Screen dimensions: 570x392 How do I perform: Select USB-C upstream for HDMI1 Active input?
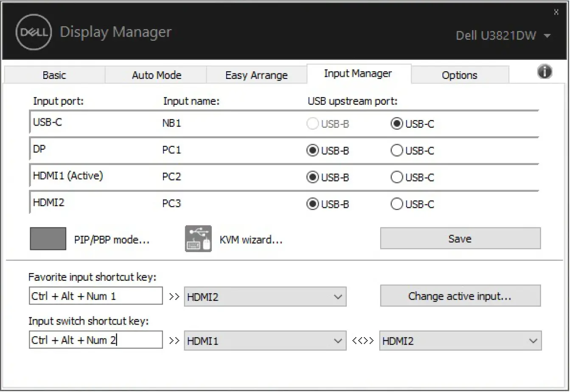pos(396,177)
